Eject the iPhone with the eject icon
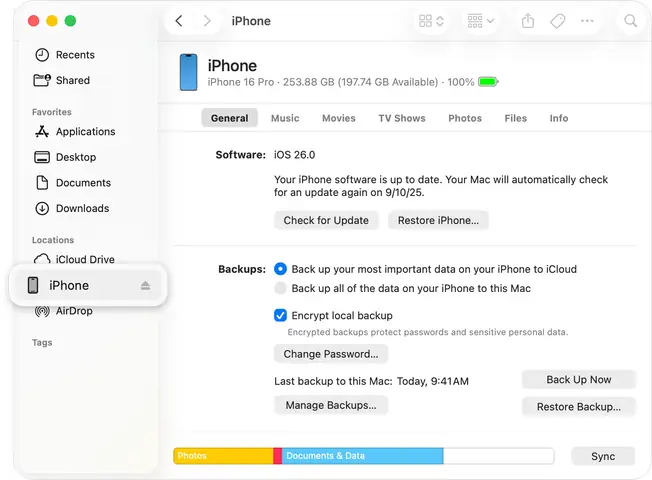This screenshot has width=652, height=480. coord(145,285)
